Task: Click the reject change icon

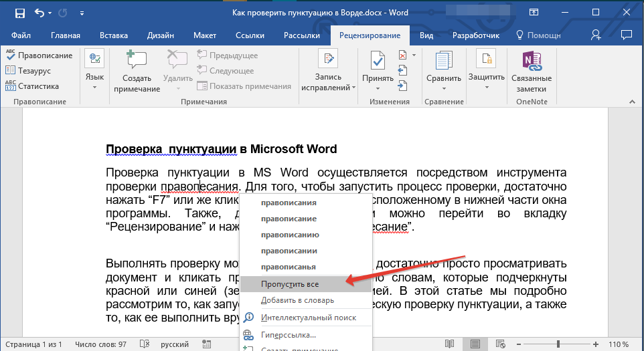Action: 403,55
